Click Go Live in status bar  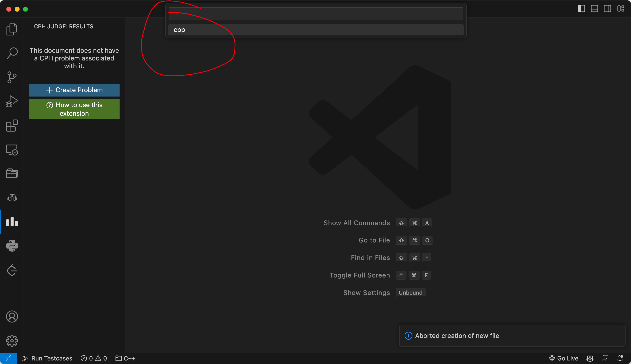563,358
